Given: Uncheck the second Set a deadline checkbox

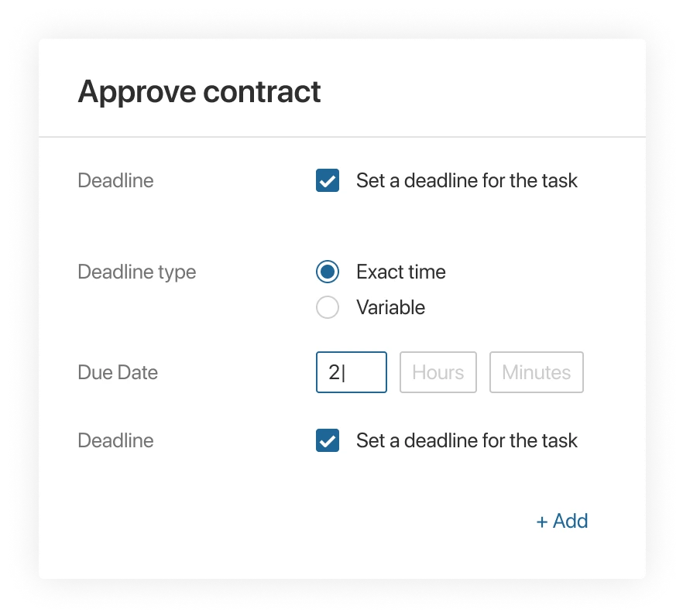Looking at the screenshot, I should (x=328, y=440).
